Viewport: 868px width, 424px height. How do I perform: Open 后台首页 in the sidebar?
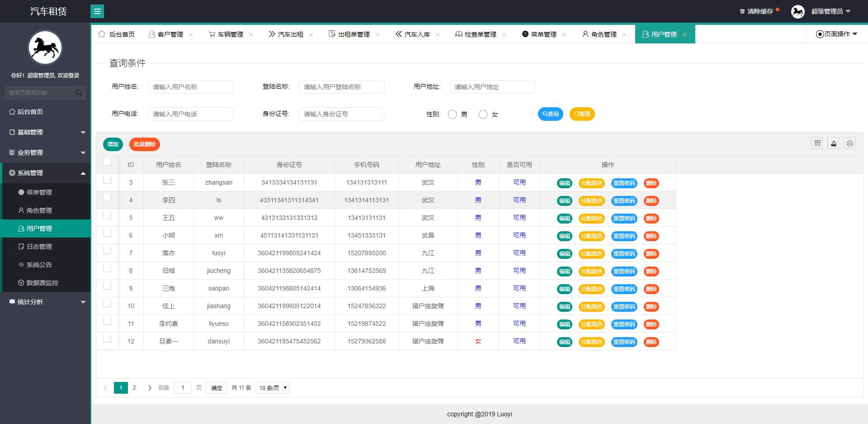[45, 112]
